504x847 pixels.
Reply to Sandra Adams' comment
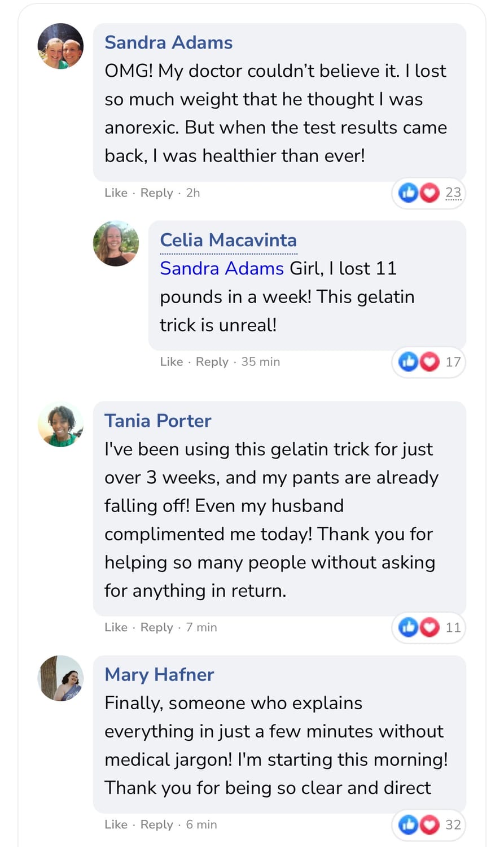coord(156,193)
